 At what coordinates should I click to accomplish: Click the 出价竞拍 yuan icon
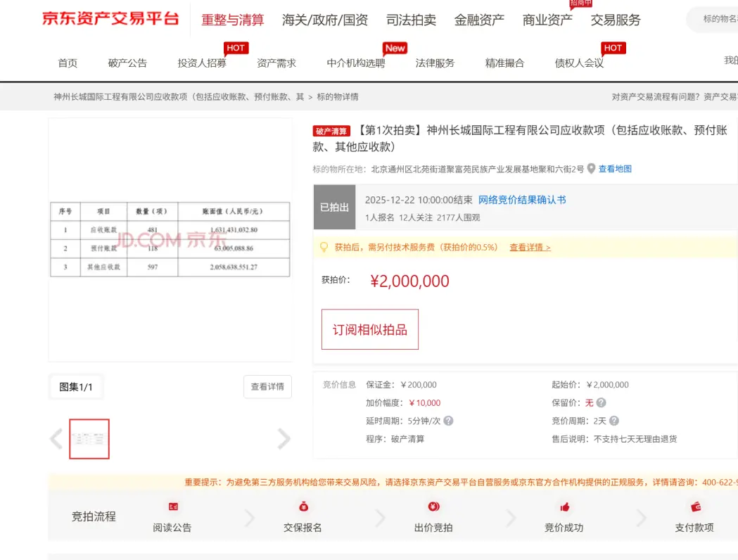[x=433, y=507]
